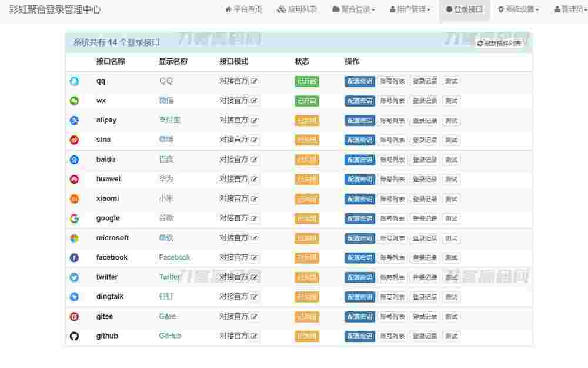Toggle the orange status badge for xiaomi
The image size is (588, 368).
click(307, 199)
